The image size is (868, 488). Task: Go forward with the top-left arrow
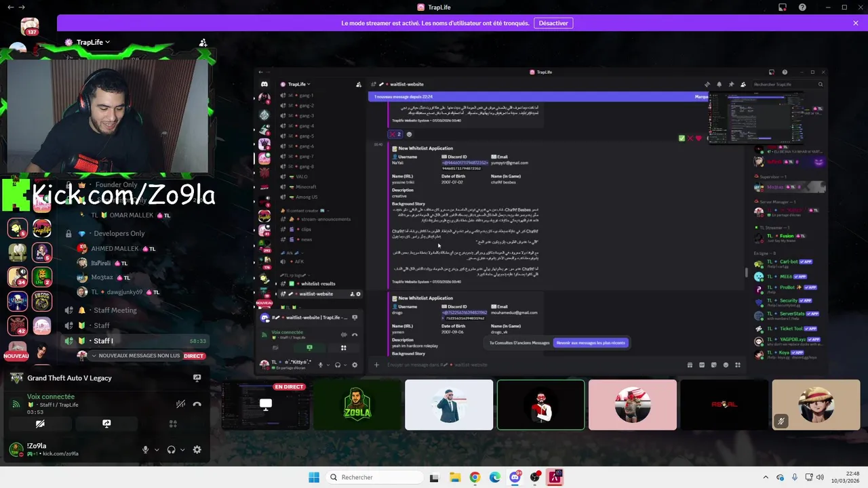22,7
